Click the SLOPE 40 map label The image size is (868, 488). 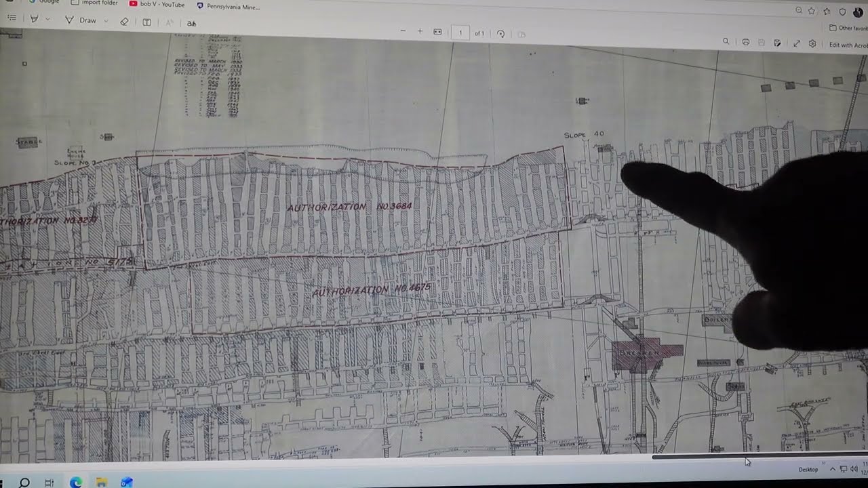[x=584, y=135]
